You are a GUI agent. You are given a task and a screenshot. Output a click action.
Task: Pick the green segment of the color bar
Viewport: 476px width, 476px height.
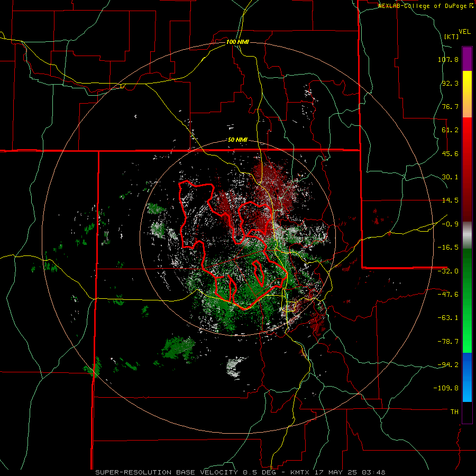(467, 300)
